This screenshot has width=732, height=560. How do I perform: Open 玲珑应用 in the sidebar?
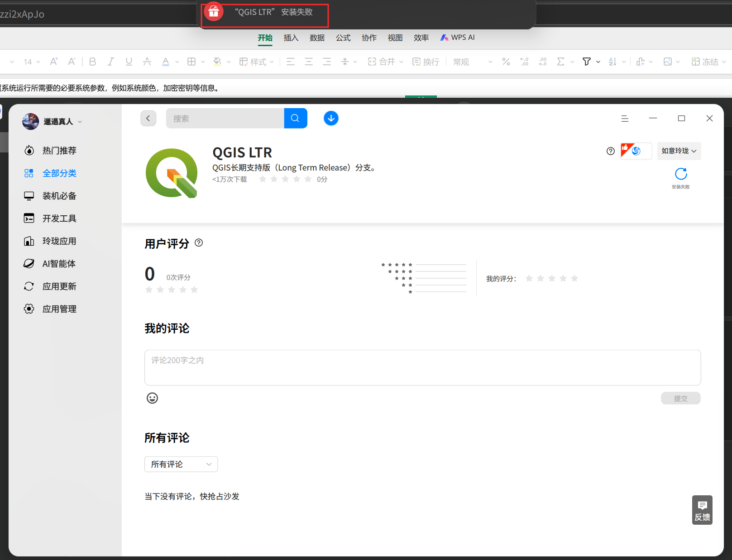tap(59, 241)
